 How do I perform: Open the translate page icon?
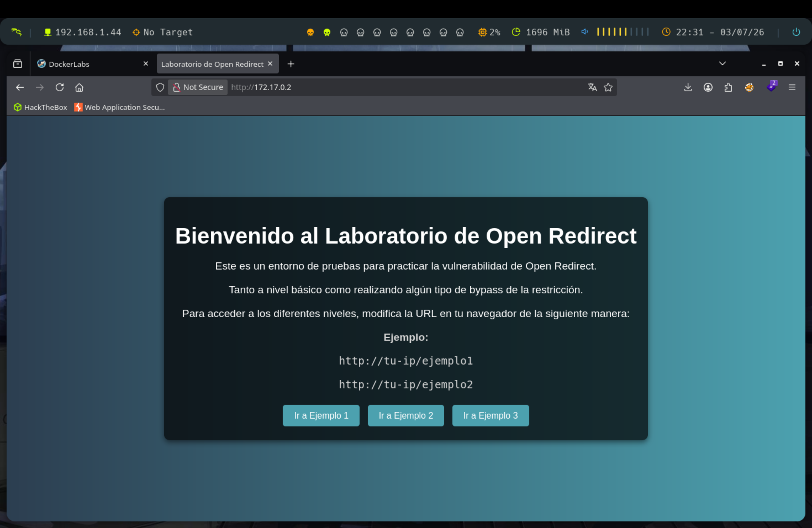click(x=592, y=87)
